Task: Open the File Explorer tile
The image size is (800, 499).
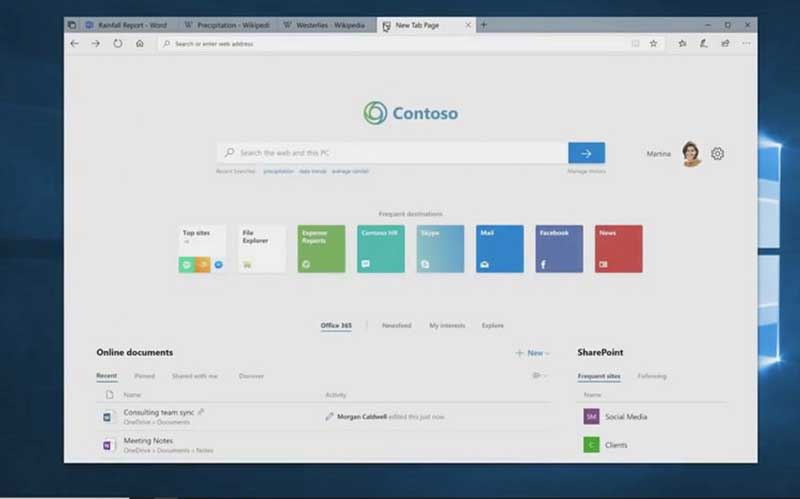Action: pos(262,249)
